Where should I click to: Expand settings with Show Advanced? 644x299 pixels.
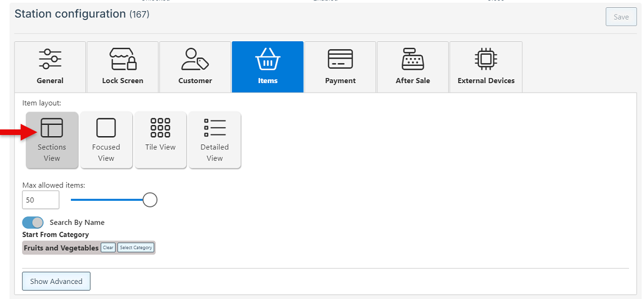pyautogui.click(x=56, y=281)
